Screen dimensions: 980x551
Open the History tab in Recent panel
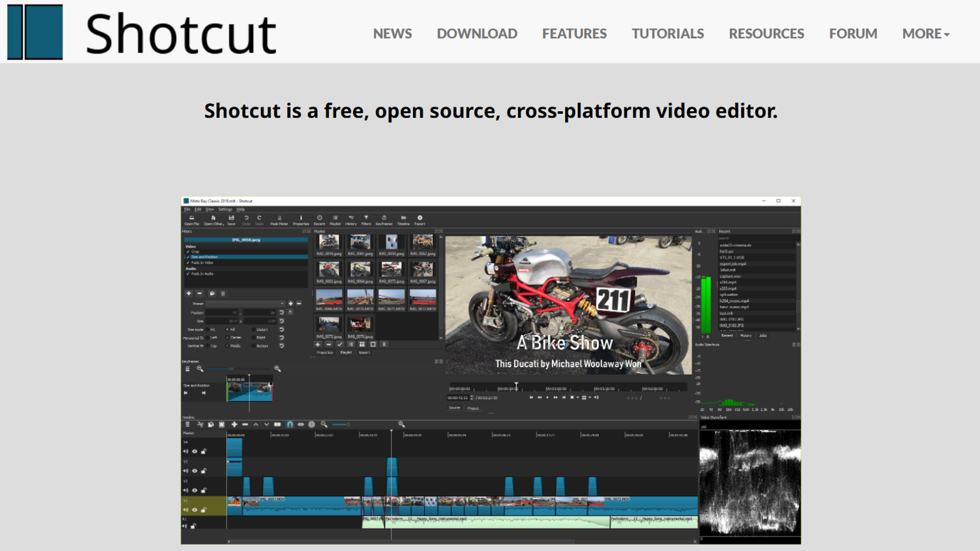pos(745,336)
